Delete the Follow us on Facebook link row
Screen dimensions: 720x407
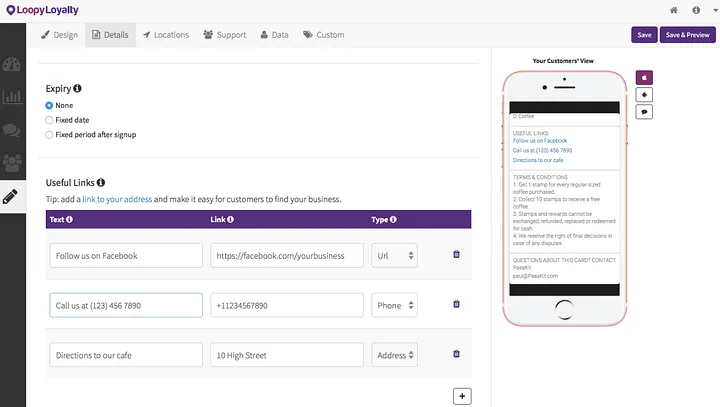pos(456,254)
